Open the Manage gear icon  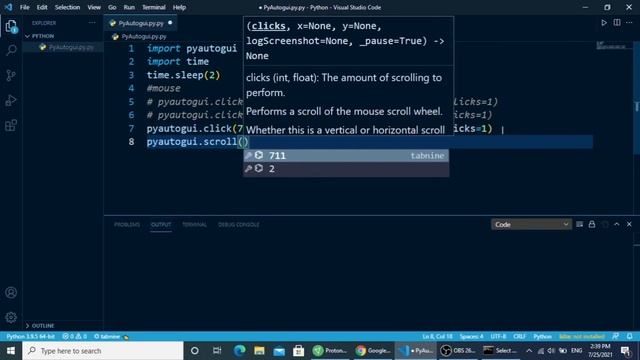11,317
